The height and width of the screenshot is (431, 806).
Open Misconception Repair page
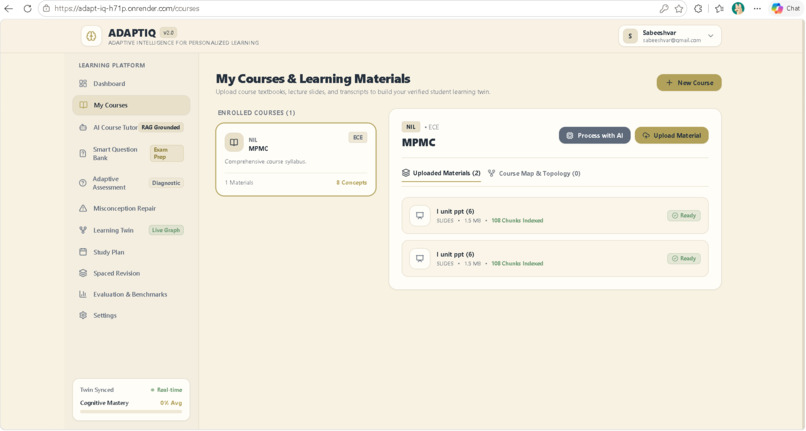coord(131,208)
